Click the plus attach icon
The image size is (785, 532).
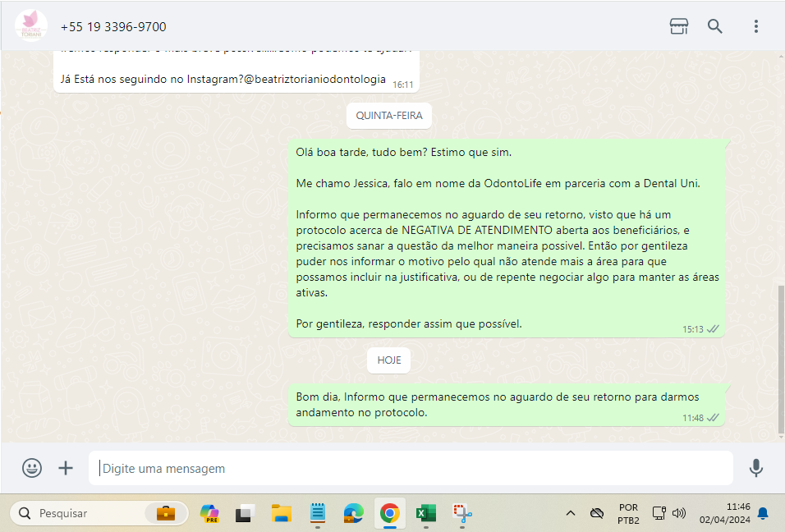click(x=66, y=468)
